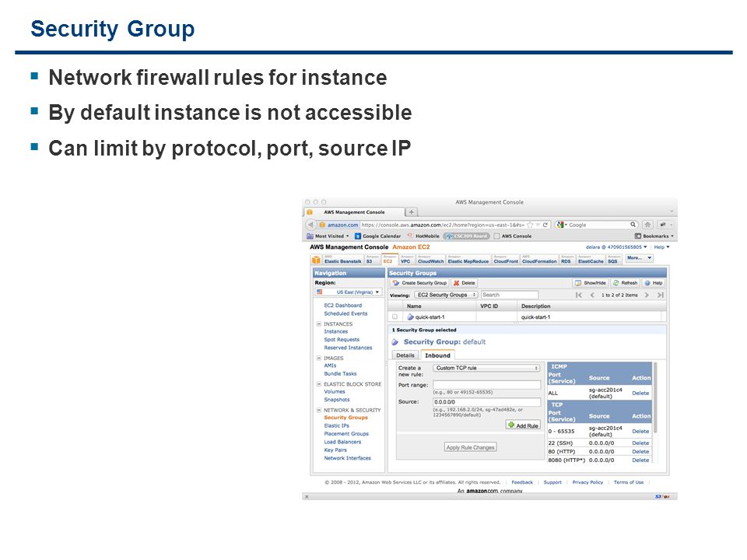Click the green plus Add Rule button
Screen dimensions: 747x560
pyautogui.click(x=523, y=425)
